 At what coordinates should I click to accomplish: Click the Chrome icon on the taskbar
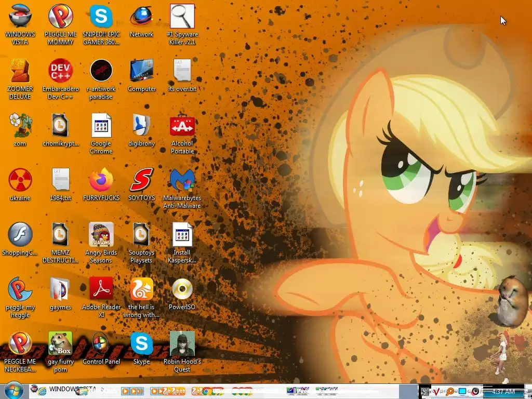click(206, 392)
